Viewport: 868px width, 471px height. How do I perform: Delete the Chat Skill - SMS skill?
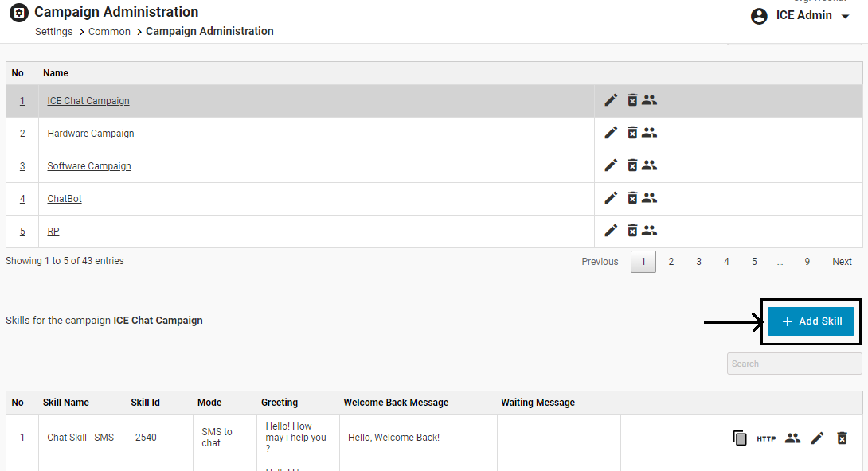click(843, 438)
